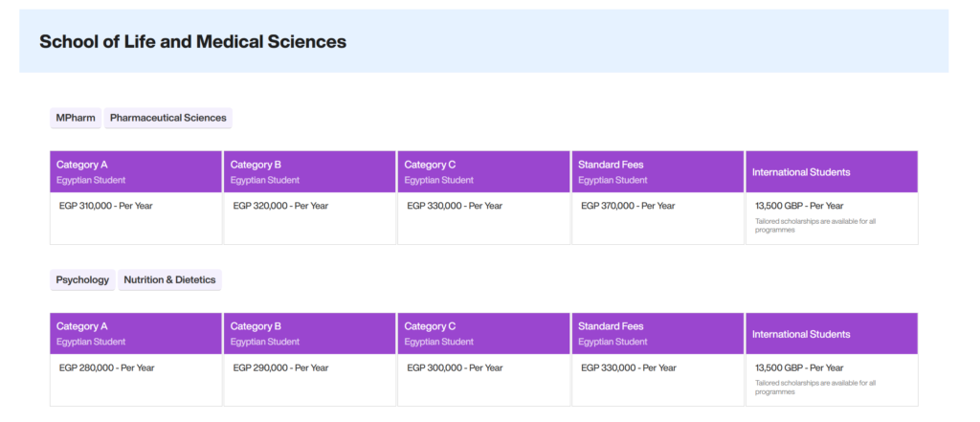Select the EGP 300,000 per year fee
The height and width of the screenshot is (422, 980).
point(455,367)
